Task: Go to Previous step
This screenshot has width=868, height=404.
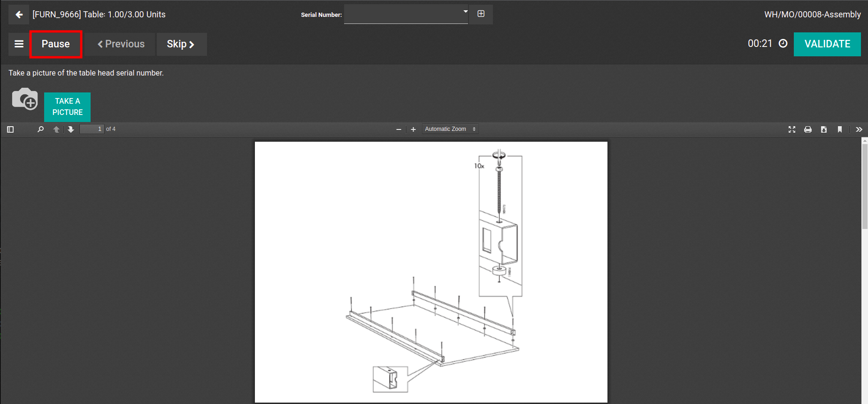Action: [121, 44]
